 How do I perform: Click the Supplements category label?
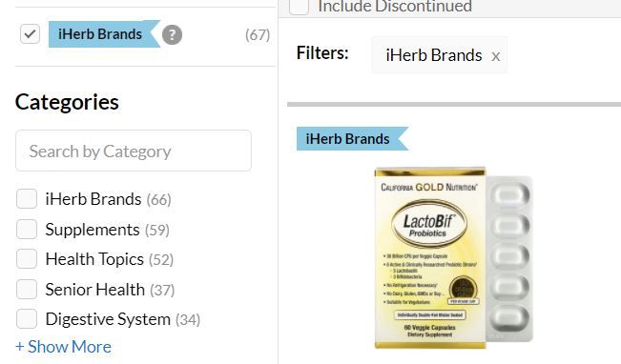coord(93,230)
